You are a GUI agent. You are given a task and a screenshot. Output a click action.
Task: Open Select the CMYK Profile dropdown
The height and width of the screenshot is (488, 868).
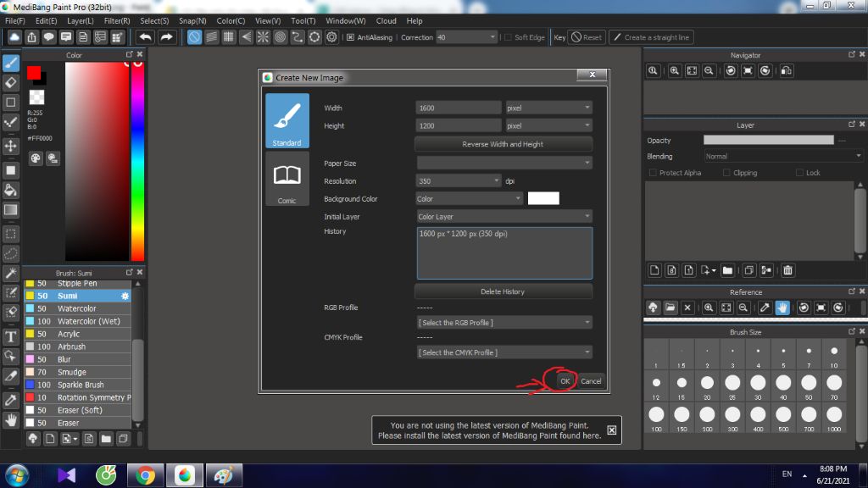point(504,352)
